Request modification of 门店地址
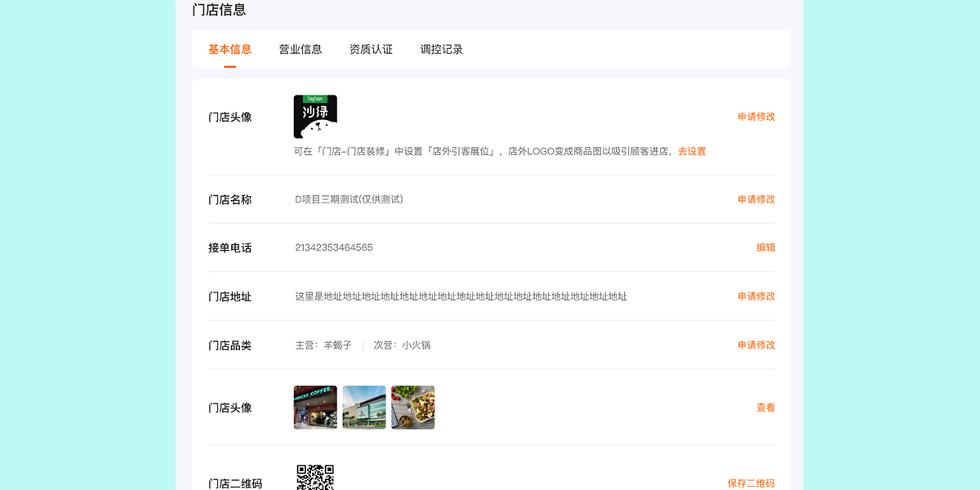The width and height of the screenshot is (980, 490). (756, 296)
